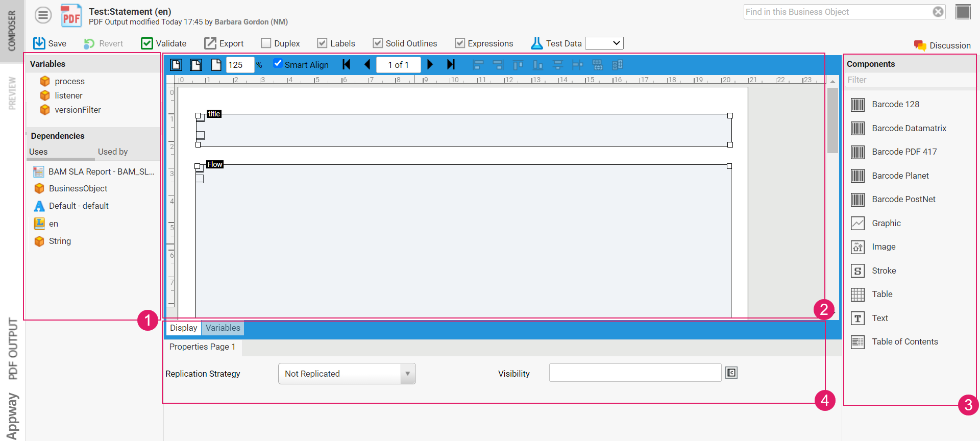Toggle the Solid Outlines checkbox
The width and height of the screenshot is (980, 441).
(378, 43)
